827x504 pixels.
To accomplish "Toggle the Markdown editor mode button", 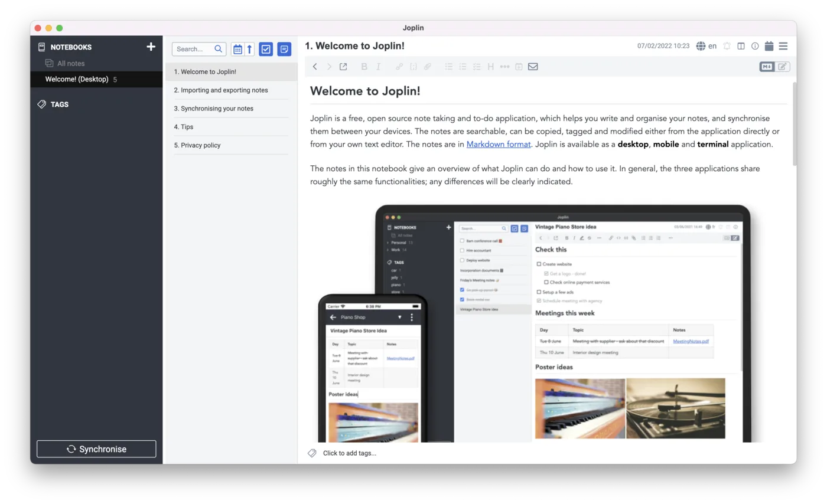I will point(767,67).
